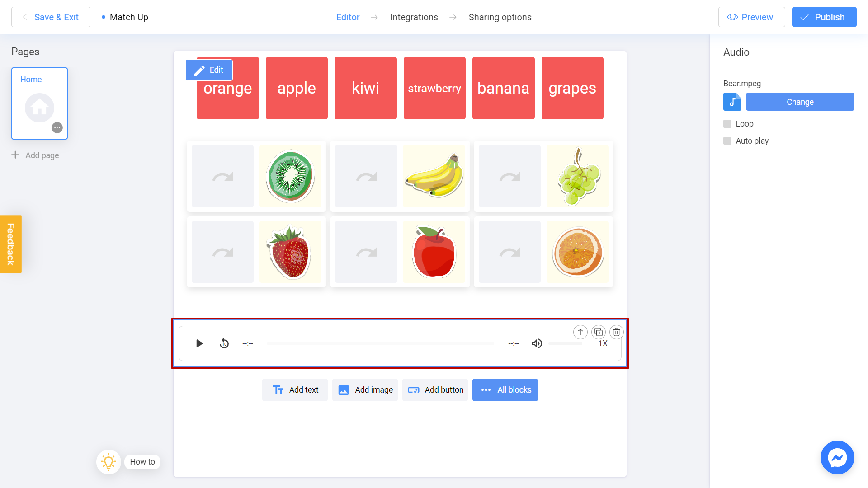The width and height of the screenshot is (868, 488).
Task: Click Add page in Pages sidebar
Action: 36,155
